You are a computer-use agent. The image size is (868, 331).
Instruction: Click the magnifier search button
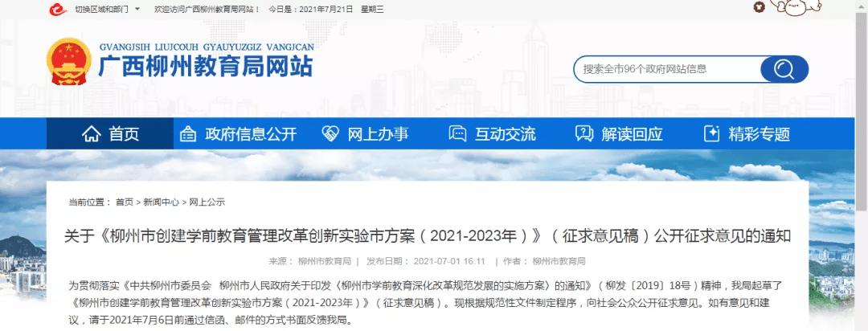tap(784, 69)
